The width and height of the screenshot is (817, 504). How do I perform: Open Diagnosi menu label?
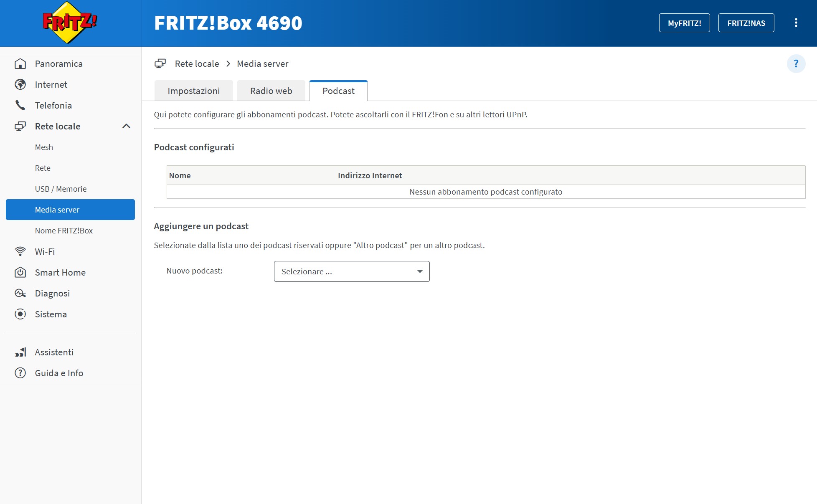pos(52,293)
